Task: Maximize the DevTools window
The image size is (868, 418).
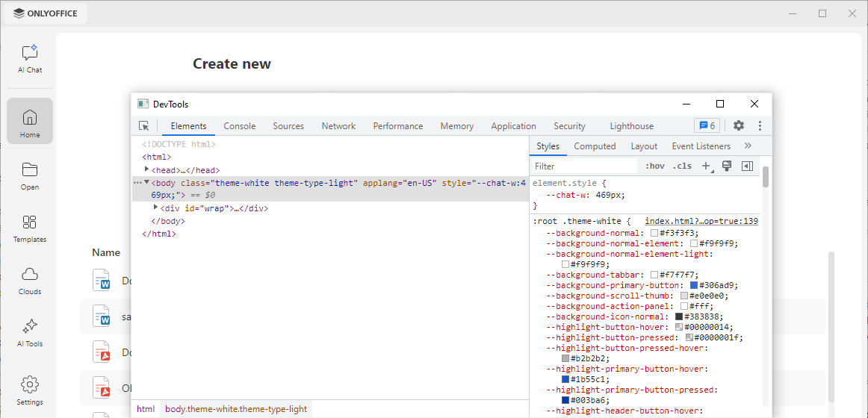Action: click(x=720, y=104)
